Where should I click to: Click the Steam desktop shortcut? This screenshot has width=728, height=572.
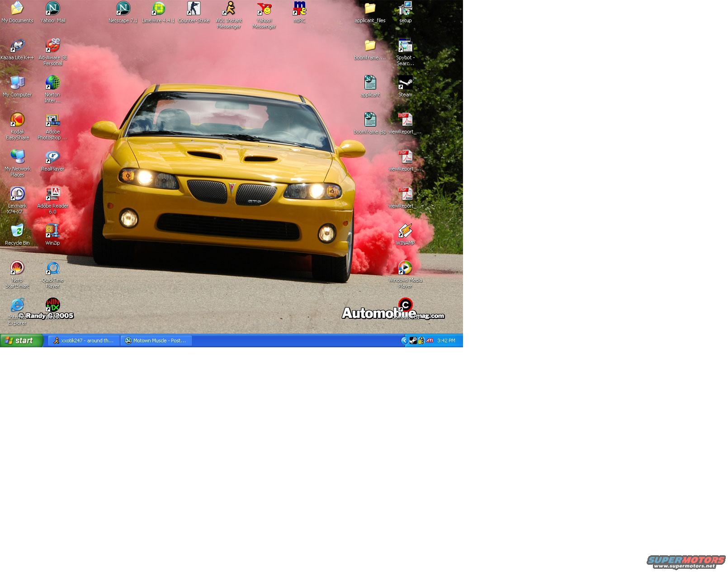click(405, 86)
